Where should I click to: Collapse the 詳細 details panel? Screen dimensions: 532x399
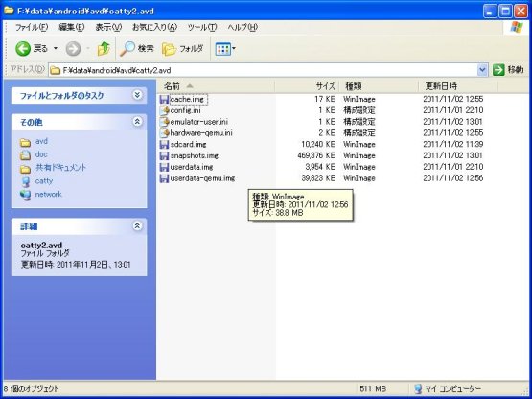137,225
